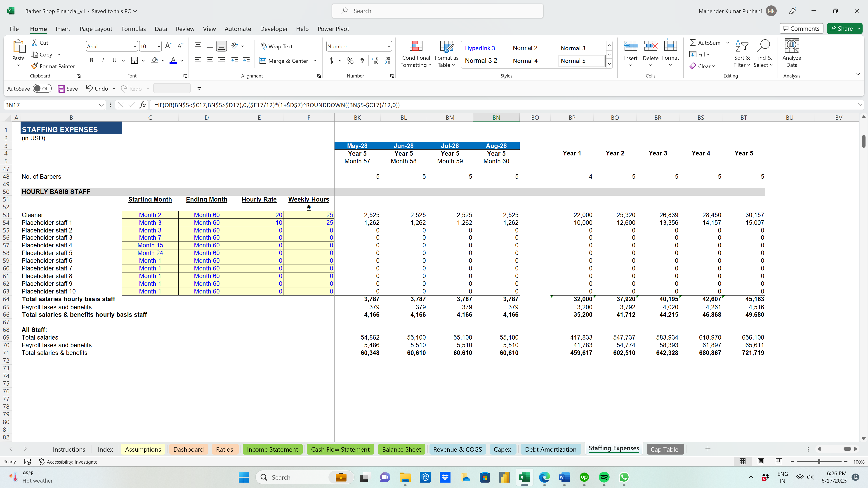
Task: Switch to the Cash Flow Statement sheet
Action: click(340, 449)
